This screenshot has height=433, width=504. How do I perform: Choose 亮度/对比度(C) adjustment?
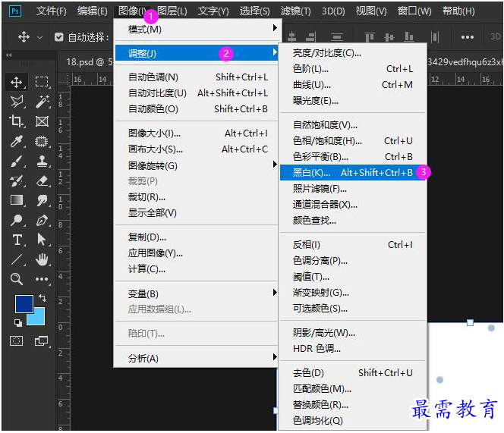click(353, 52)
